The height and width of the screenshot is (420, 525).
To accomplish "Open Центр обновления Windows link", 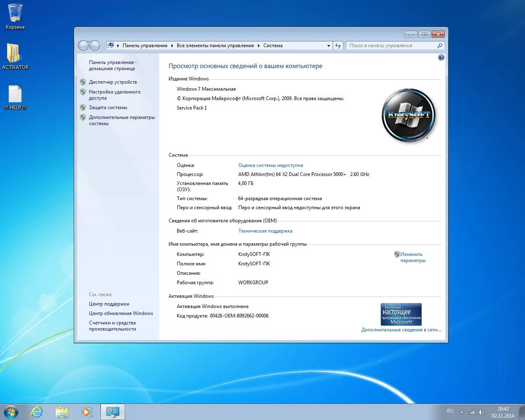I will [x=121, y=313].
